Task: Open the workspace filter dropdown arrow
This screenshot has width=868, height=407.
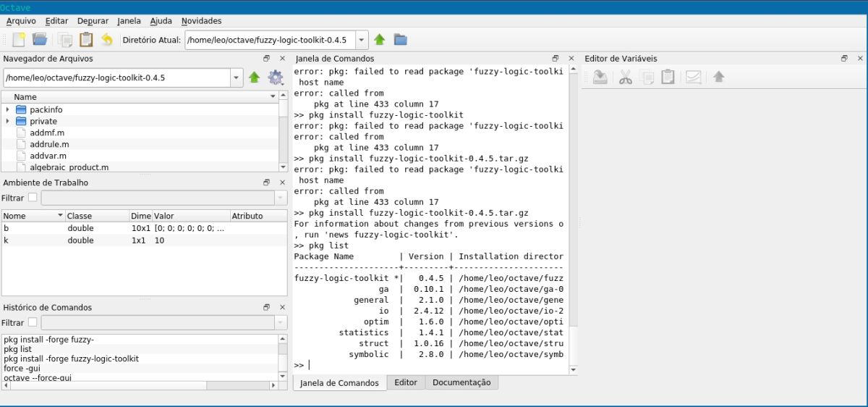Action: pos(281,198)
